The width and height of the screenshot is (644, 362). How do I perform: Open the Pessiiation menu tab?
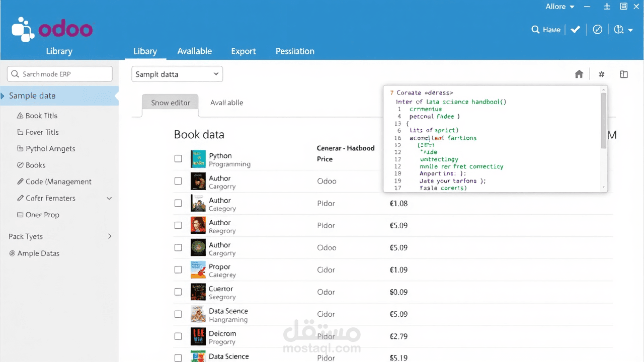point(295,51)
